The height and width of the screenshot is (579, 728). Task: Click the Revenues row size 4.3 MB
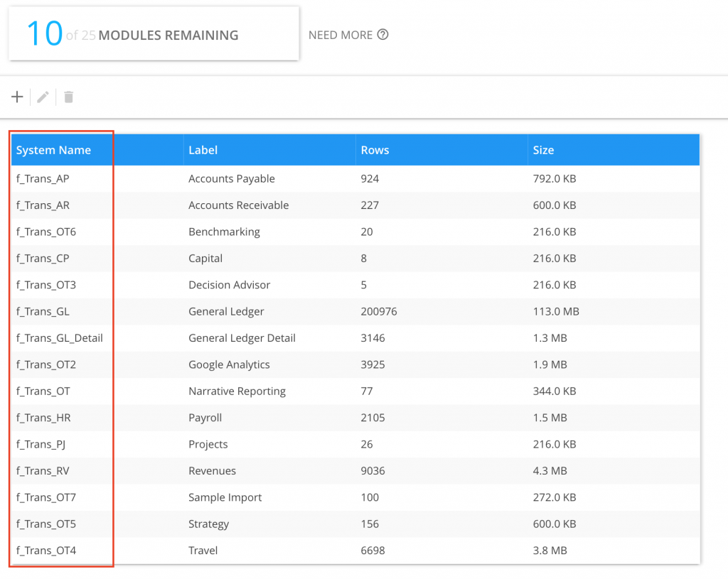(550, 471)
